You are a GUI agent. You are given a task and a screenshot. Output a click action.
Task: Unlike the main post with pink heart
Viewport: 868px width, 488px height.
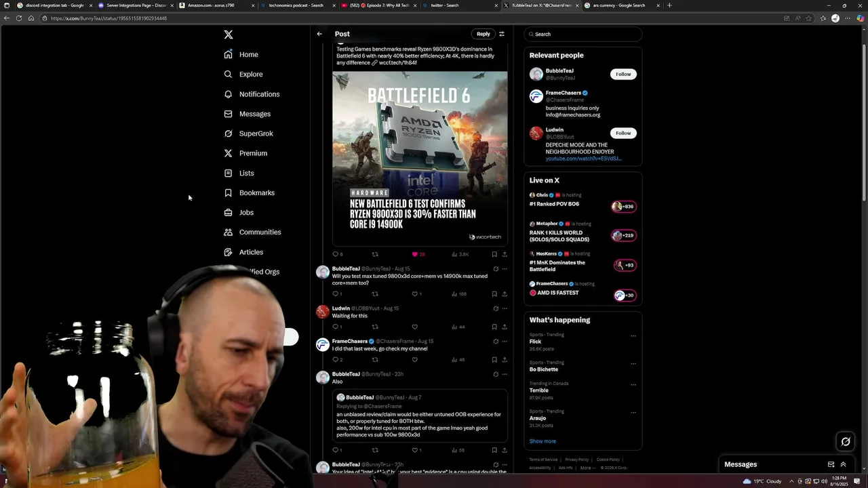(x=415, y=254)
